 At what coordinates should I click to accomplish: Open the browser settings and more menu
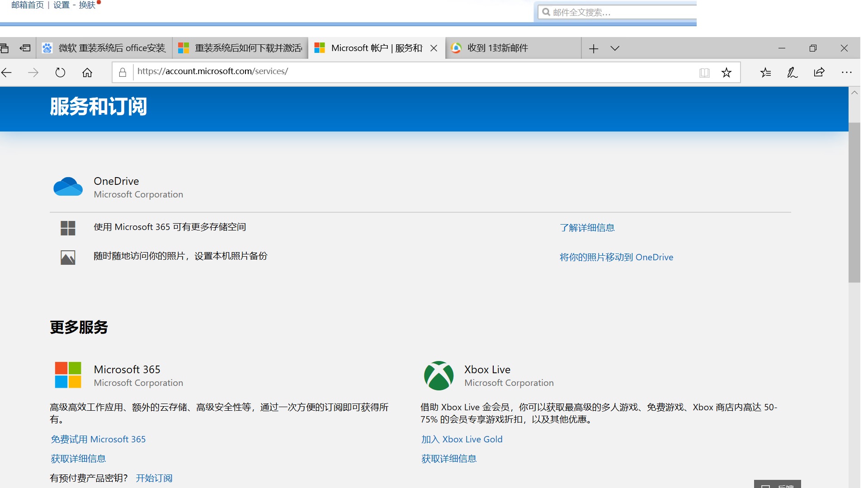click(x=846, y=72)
